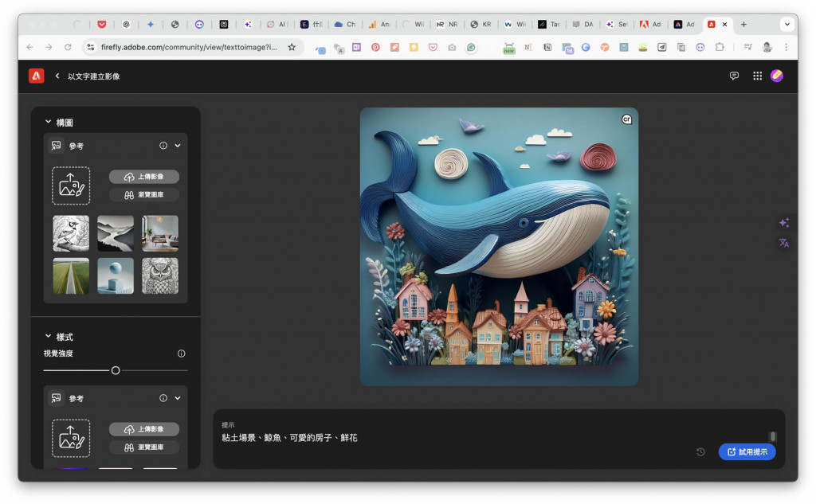Click the Adobe Firefly logo icon
The height and width of the screenshot is (504, 816).
(37, 76)
